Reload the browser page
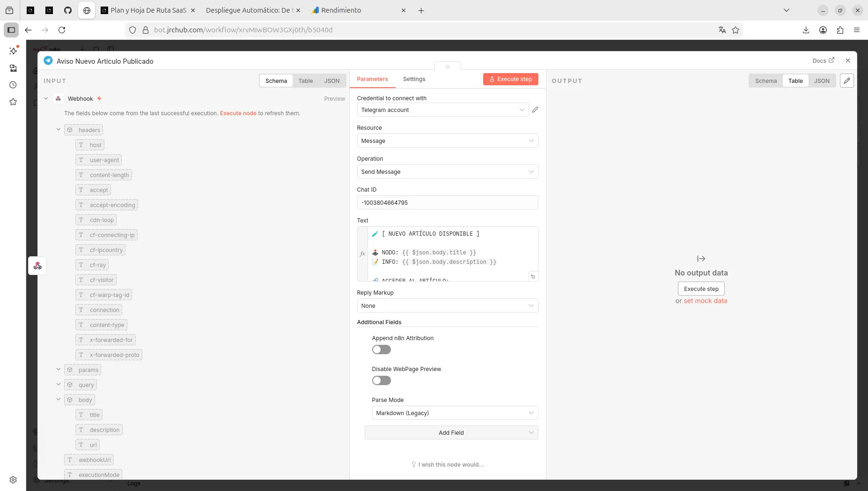 [62, 30]
